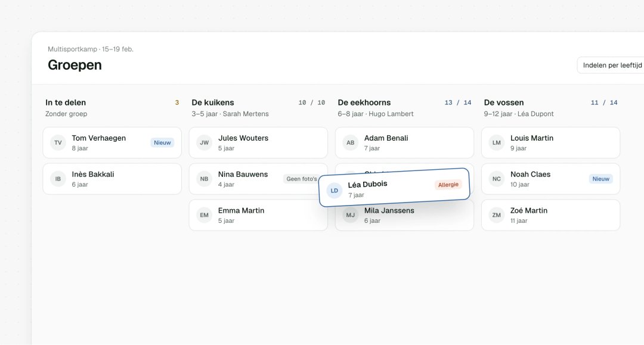Select the De eekhoorns column title
Screen dimensions: 644x345
pyautogui.click(x=364, y=102)
